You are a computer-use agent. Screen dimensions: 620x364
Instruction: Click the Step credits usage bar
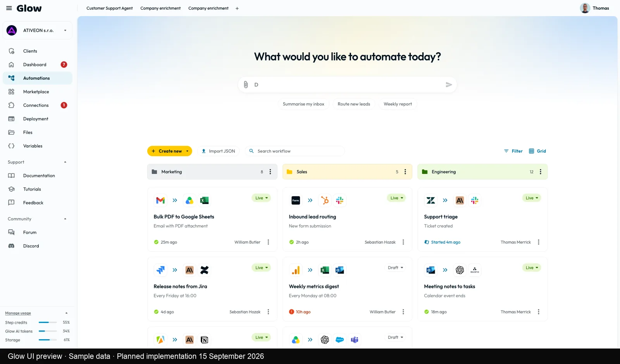pyautogui.click(x=48, y=322)
